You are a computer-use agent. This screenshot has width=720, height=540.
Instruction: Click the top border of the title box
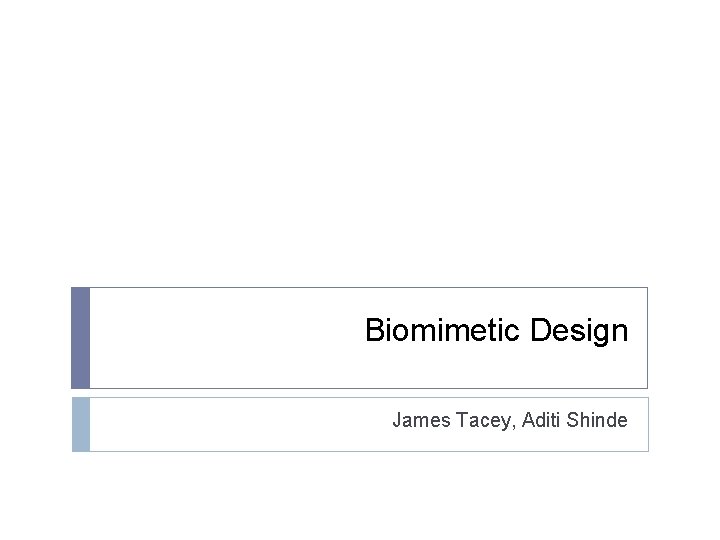click(x=360, y=288)
